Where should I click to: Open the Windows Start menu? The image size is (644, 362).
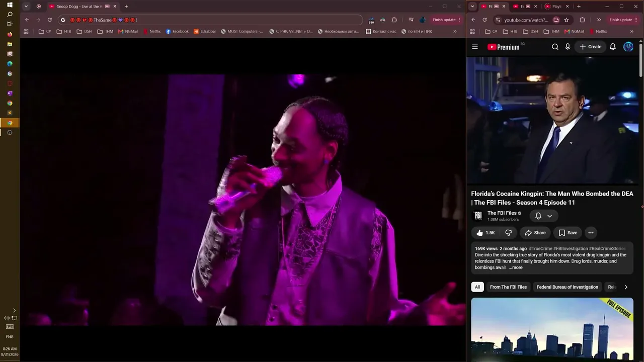point(10,5)
